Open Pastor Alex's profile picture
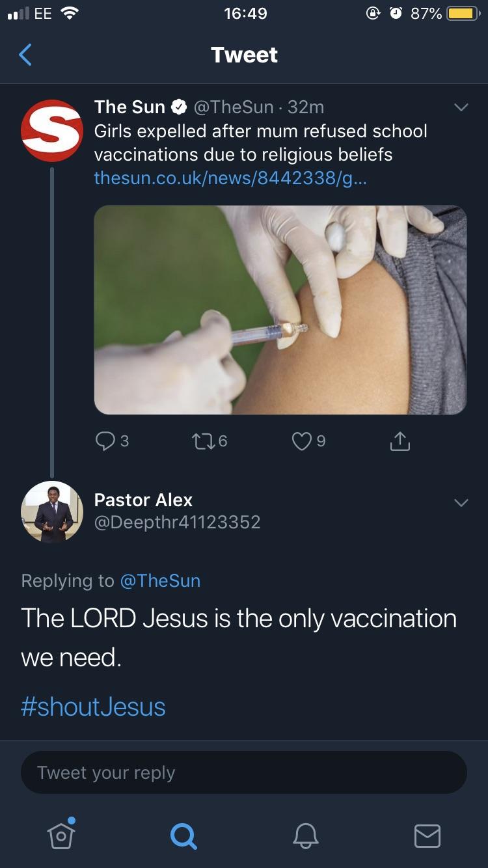488x868 pixels. point(52,511)
